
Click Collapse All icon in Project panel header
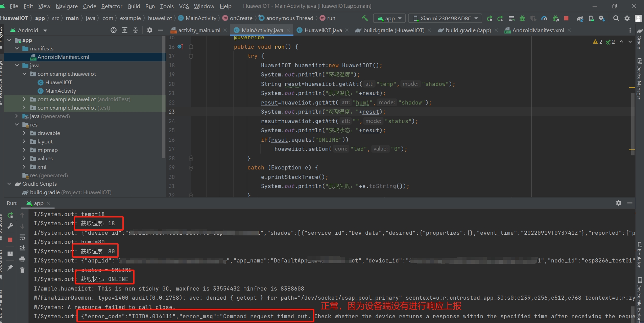(x=136, y=30)
